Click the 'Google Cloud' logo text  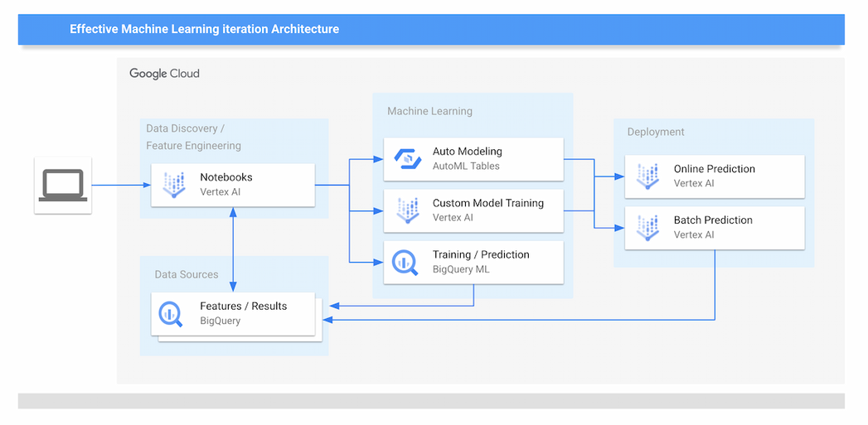tap(164, 74)
